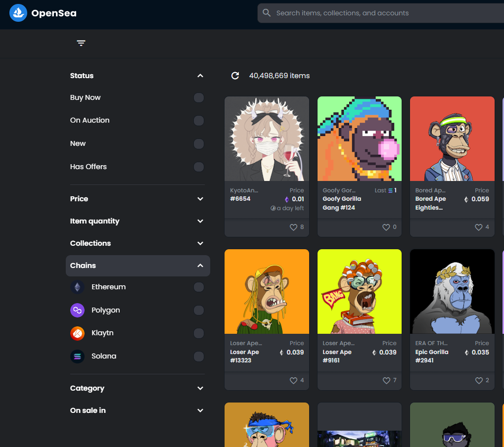Open the pixel gorilla bubblegum image
This screenshot has width=504, height=447.
(x=360, y=139)
